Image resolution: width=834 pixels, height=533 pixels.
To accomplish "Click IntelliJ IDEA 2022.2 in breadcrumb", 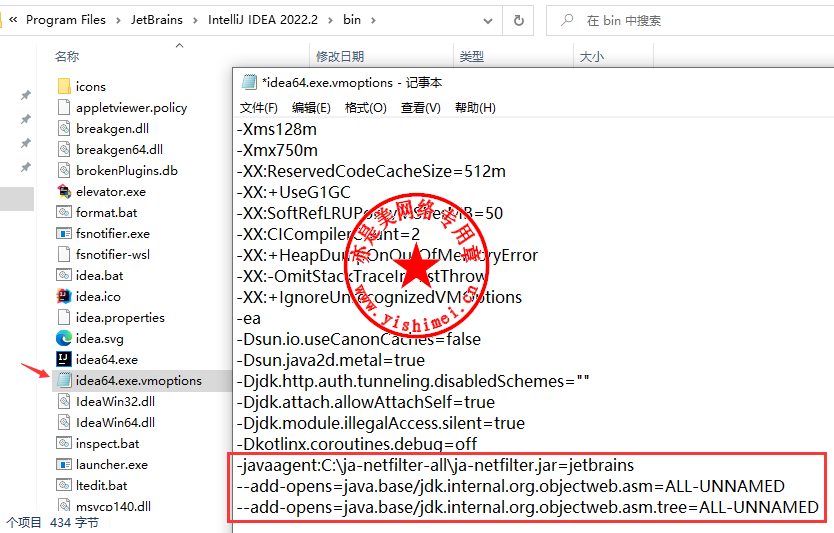I will (263, 20).
